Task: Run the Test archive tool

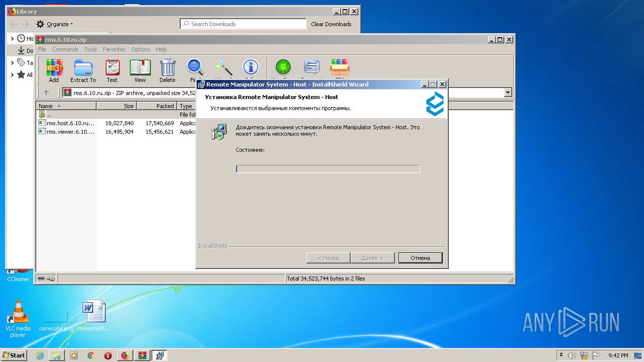Action: (112, 70)
